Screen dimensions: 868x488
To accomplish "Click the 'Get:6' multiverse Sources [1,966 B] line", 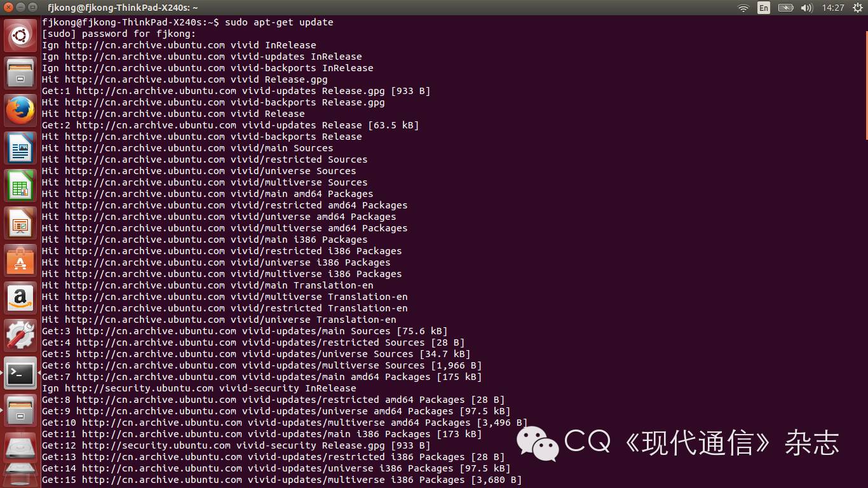I will (262, 365).
